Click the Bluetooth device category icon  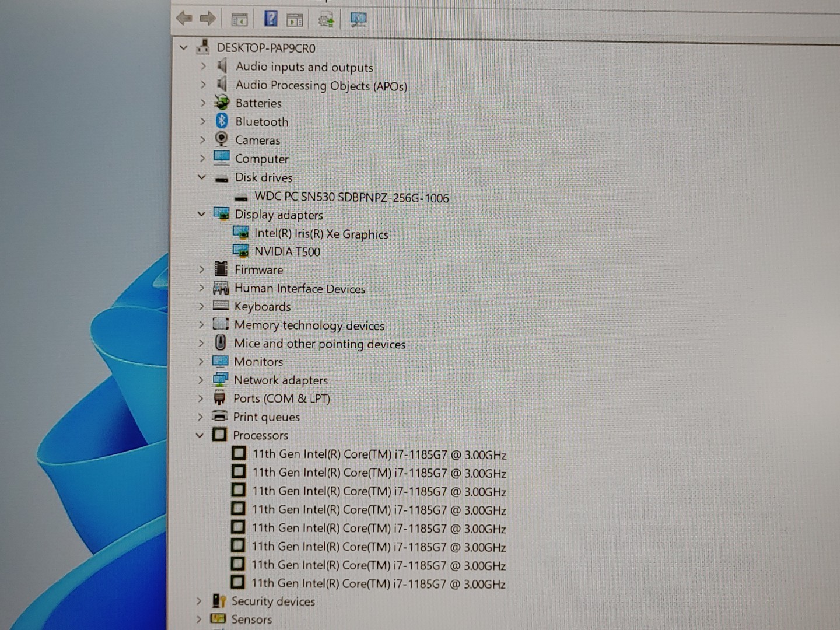[222, 121]
